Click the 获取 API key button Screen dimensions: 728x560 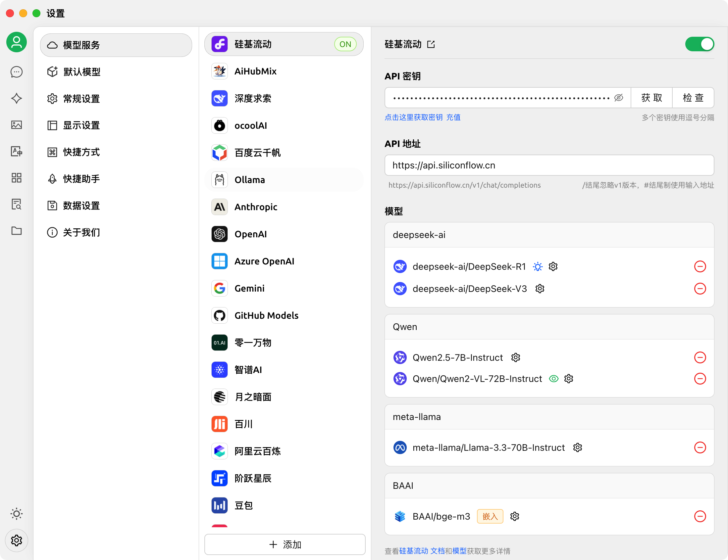pos(651,98)
